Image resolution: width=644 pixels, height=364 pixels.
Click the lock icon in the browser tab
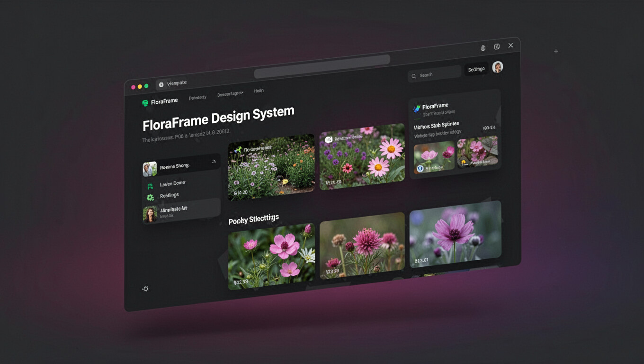161,84
